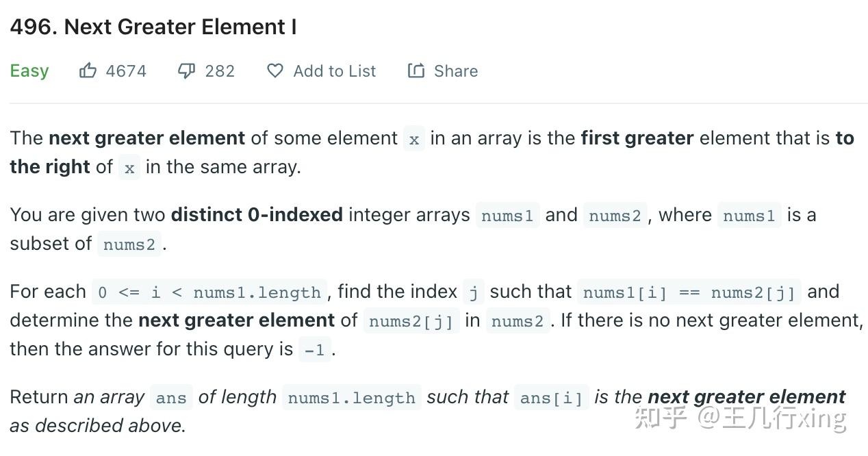This screenshot has width=868, height=456.
Task: Toggle the like on this problem
Action: coord(89,70)
